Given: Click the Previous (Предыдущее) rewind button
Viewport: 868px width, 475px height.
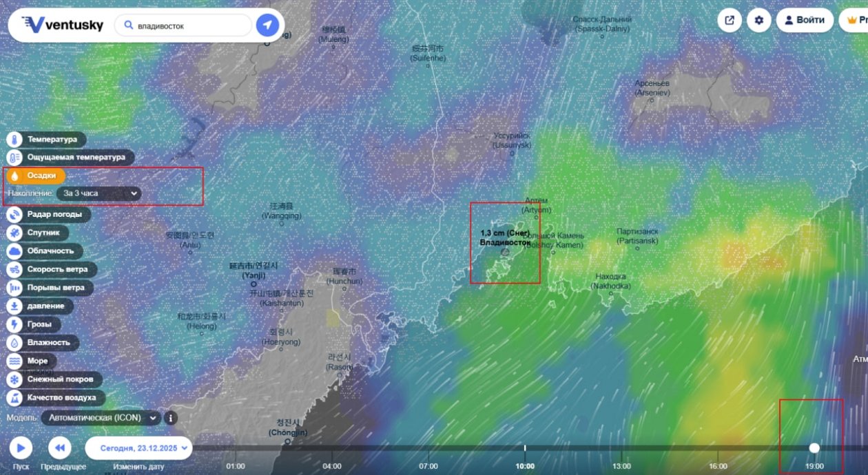Looking at the screenshot, I should coord(60,448).
